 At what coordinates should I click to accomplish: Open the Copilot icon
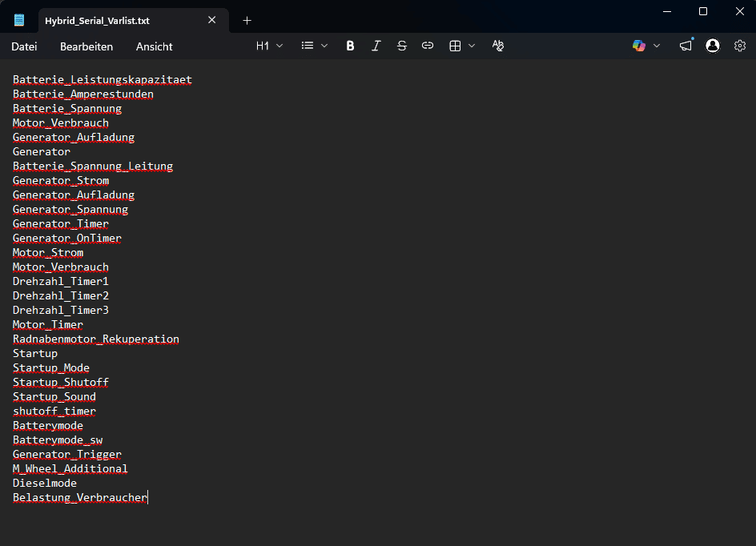639,46
